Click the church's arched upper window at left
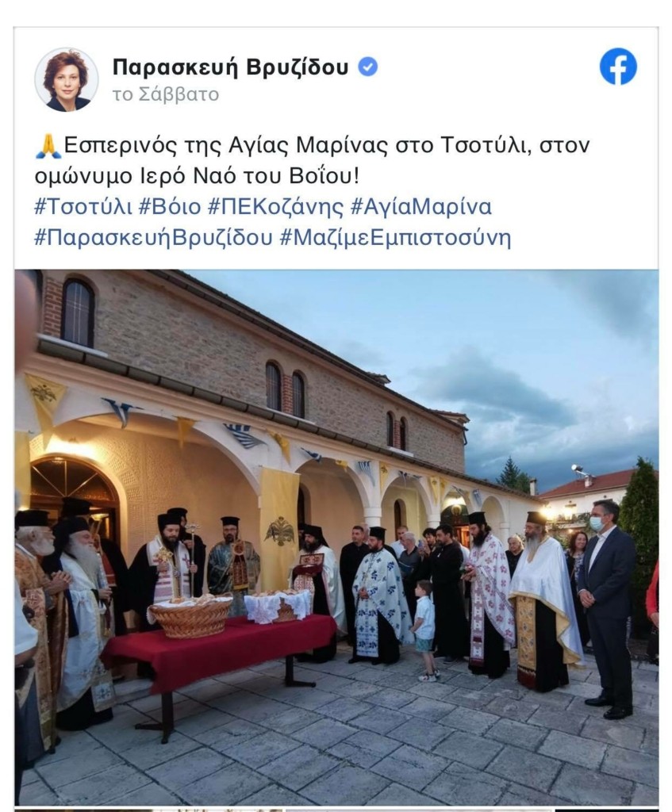672x812 pixels. [x=77, y=313]
